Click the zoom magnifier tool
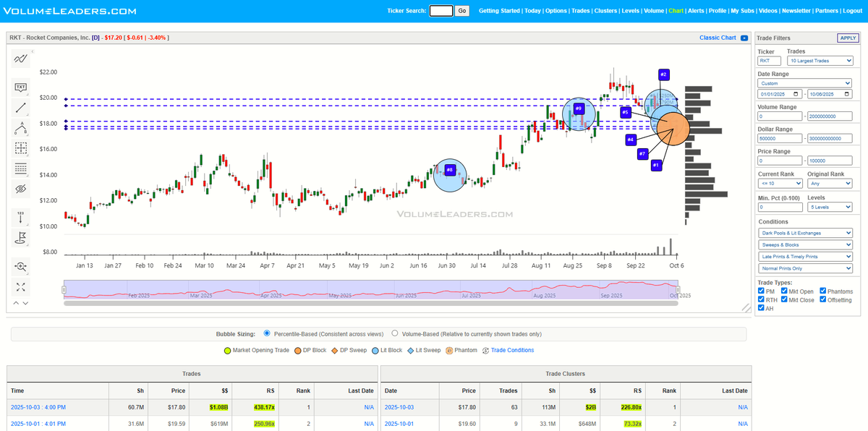 point(21,266)
